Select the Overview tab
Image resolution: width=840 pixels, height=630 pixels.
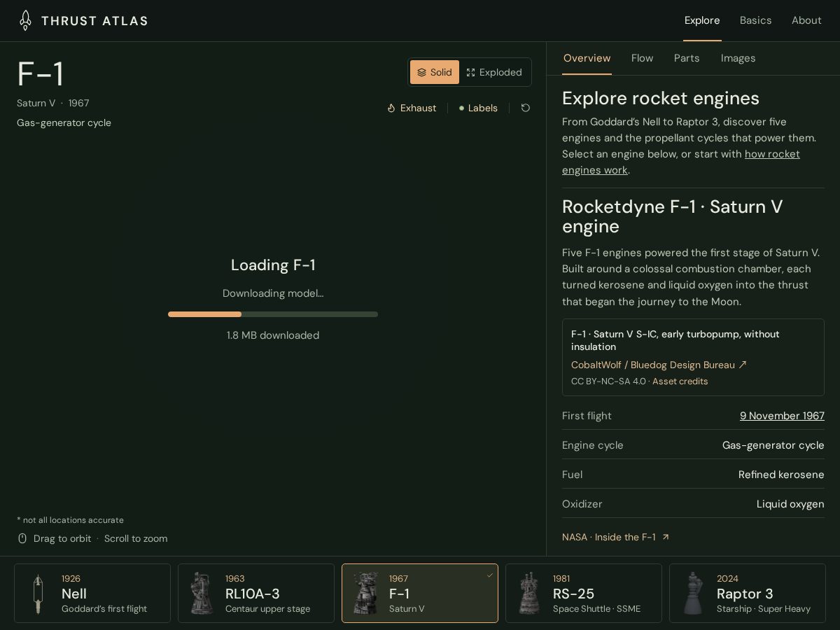[x=587, y=58]
